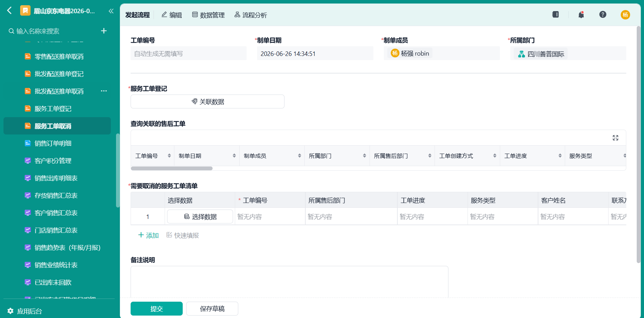Click 选择数据 button in row 1

click(x=200, y=217)
